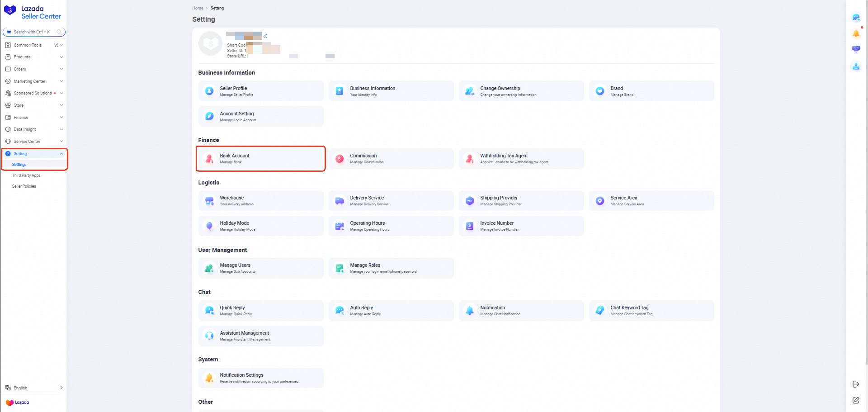The width and height of the screenshot is (868, 412).
Task: Click the store avatar image
Action: [x=210, y=44]
